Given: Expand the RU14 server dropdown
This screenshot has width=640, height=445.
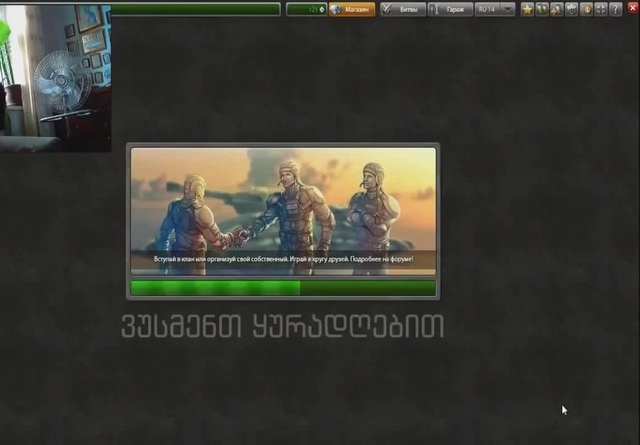Looking at the screenshot, I should click(x=495, y=9).
